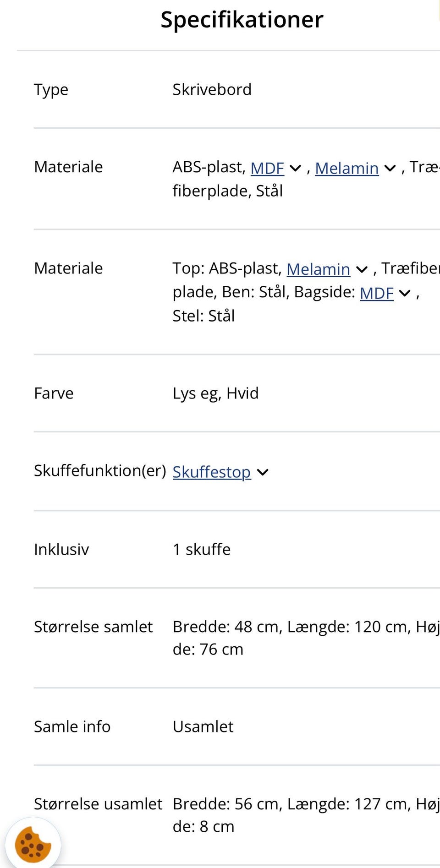This screenshot has width=440, height=868.
Task: Select the Inklusiv row showing 1 skuffe
Action: (x=201, y=549)
